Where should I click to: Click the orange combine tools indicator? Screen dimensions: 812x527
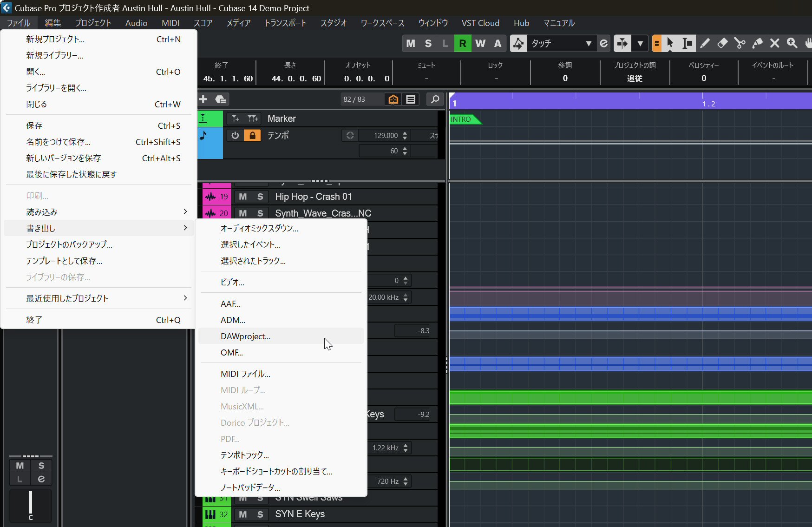657,44
